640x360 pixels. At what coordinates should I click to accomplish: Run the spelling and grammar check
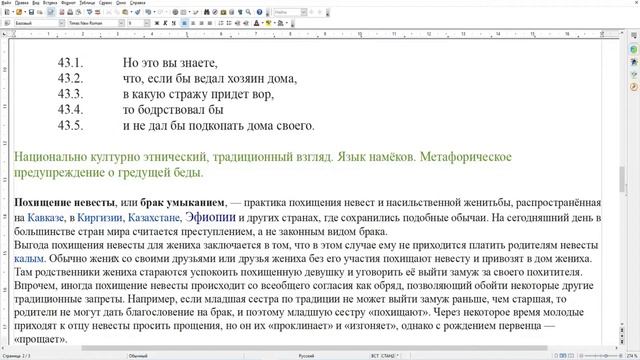tap(90, 12)
